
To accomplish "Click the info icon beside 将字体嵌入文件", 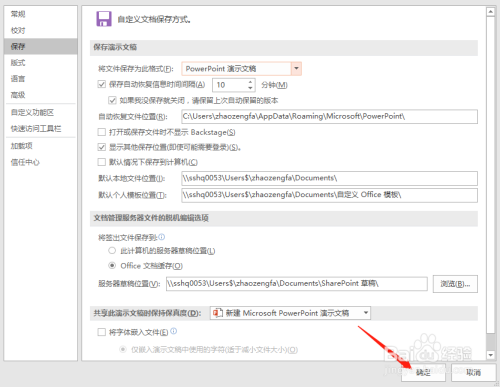I will (174, 331).
